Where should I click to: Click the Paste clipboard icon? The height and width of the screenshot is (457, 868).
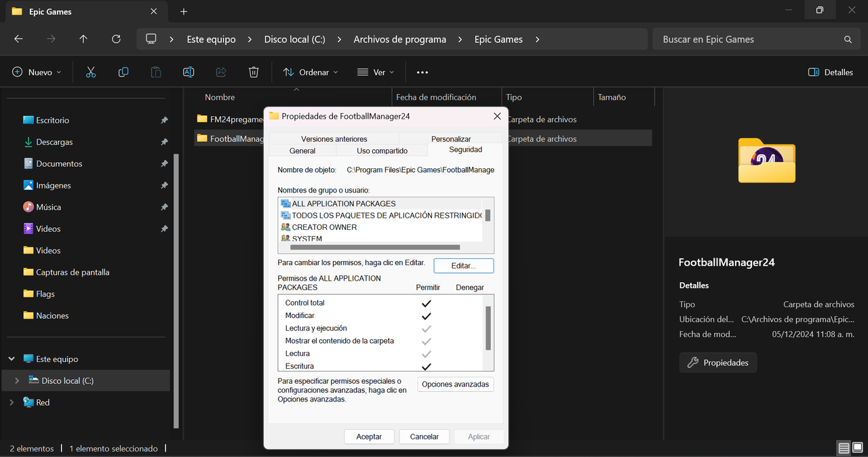[x=156, y=72]
